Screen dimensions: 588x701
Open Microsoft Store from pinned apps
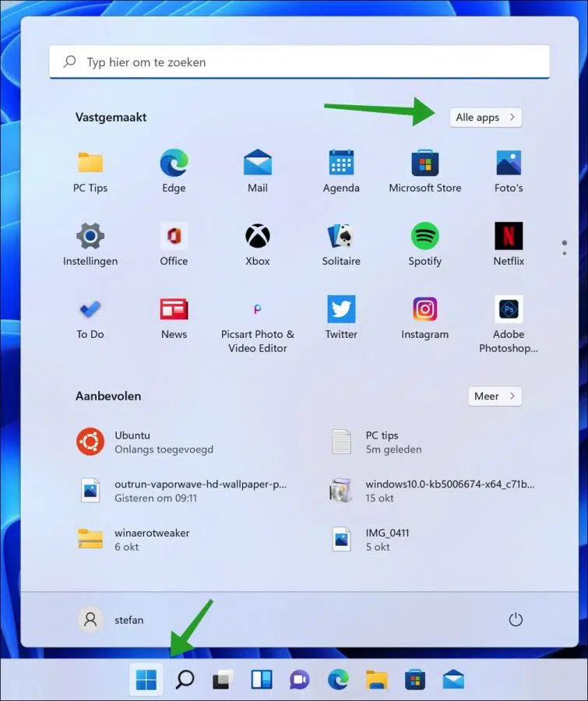424,171
